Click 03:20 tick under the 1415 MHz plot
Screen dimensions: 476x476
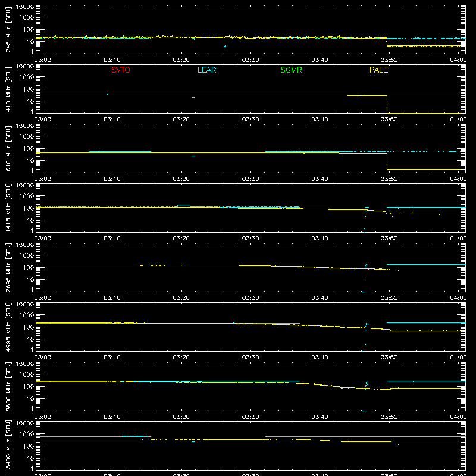point(181,239)
